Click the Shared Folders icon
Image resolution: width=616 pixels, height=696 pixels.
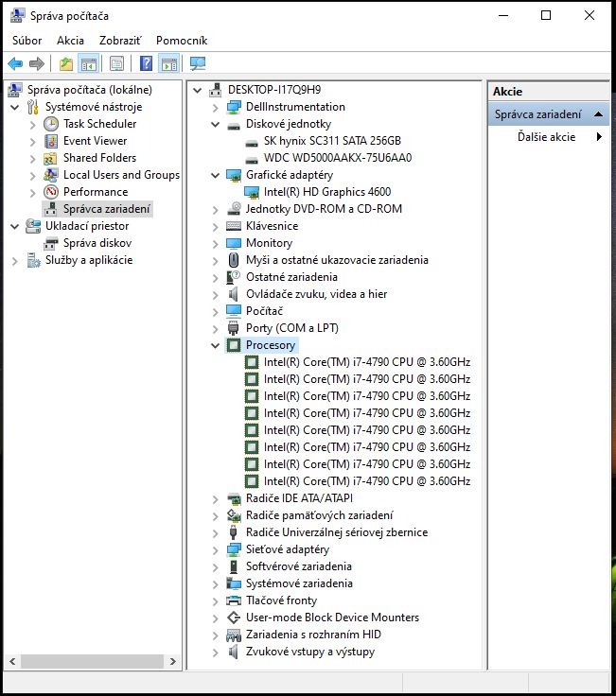pos(51,158)
